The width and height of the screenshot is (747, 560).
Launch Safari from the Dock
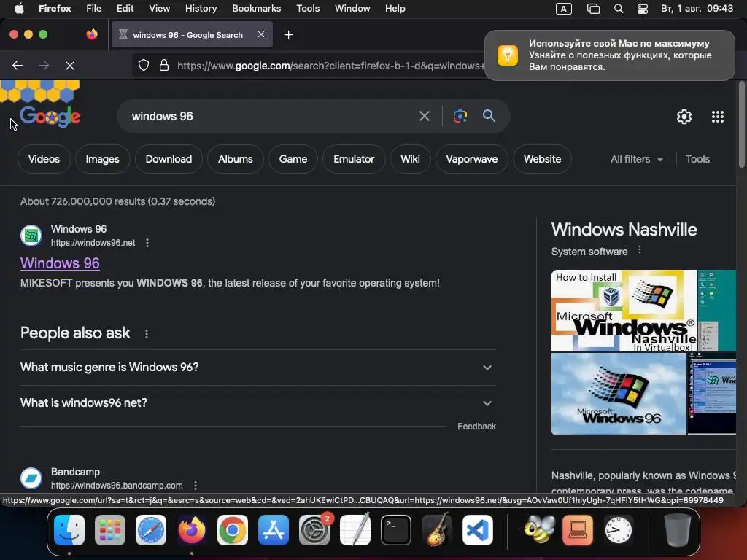coord(151,530)
